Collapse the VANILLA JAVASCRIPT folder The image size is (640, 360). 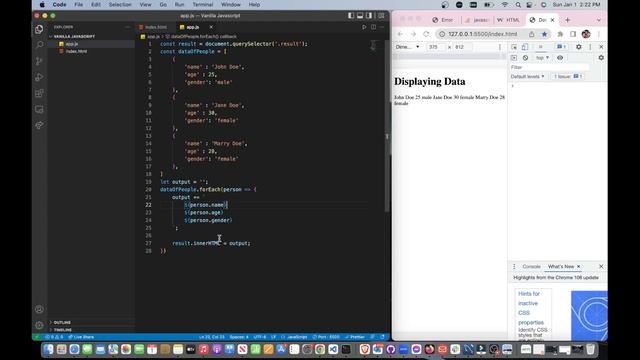coord(74,36)
